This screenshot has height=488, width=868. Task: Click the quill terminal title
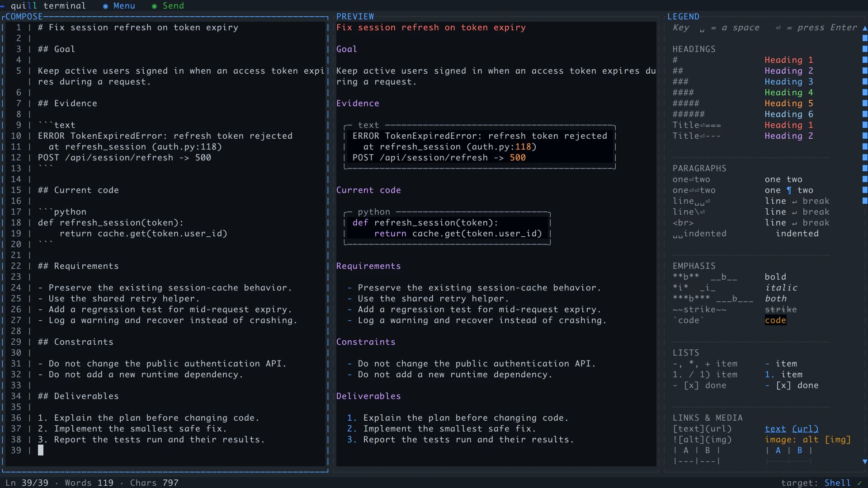tap(48, 6)
